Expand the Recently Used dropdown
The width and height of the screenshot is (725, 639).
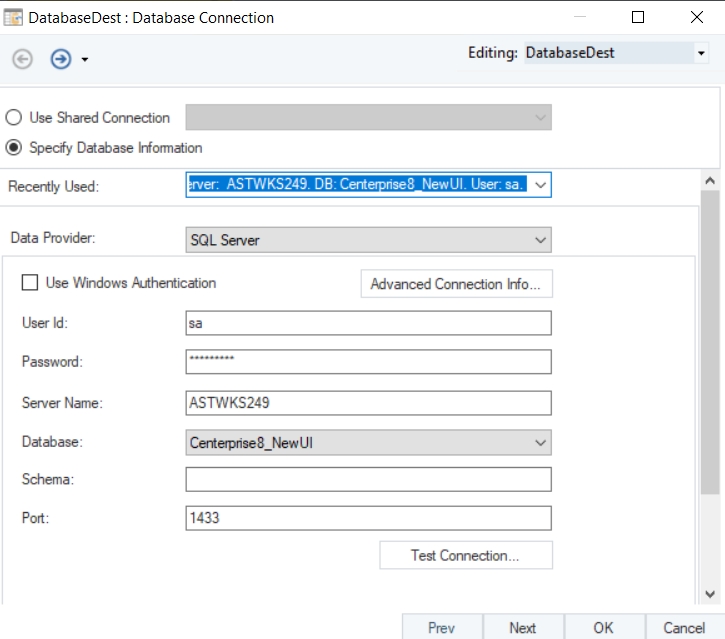(540, 185)
